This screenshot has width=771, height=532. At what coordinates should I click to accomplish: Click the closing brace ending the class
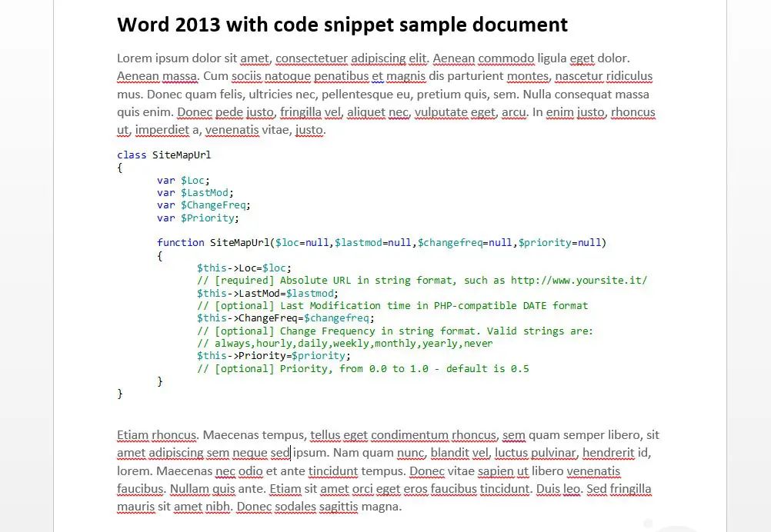coord(120,393)
